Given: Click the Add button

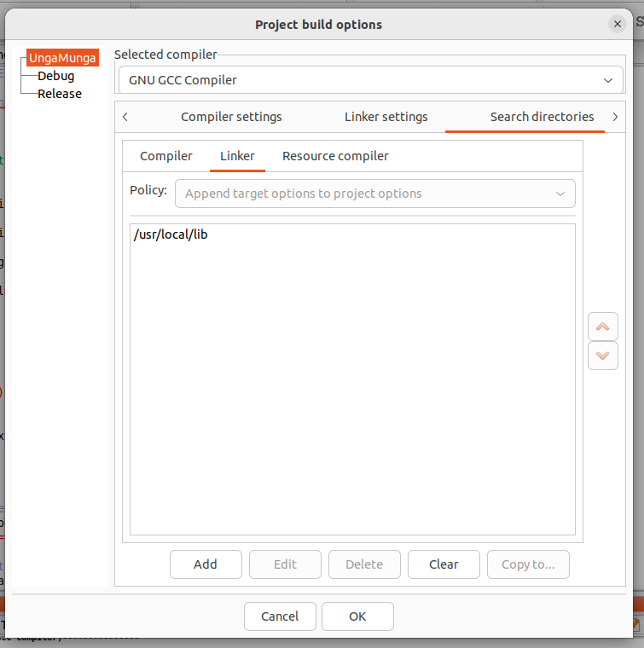Looking at the screenshot, I should (206, 564).
